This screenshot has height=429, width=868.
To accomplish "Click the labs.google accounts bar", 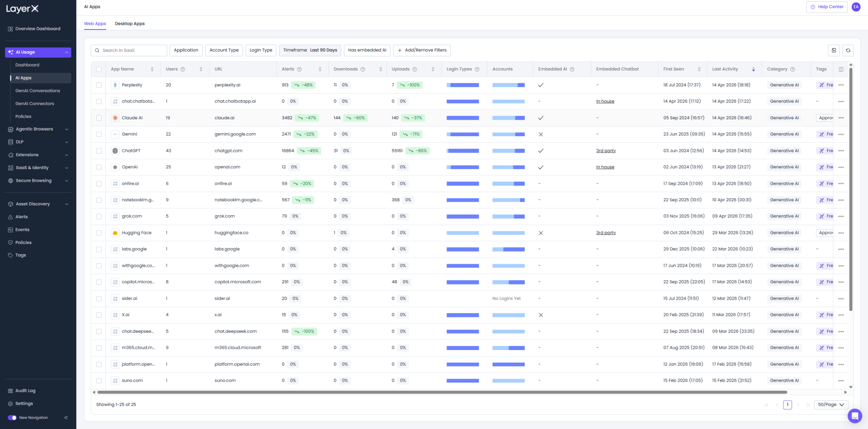I will point(509,249).
